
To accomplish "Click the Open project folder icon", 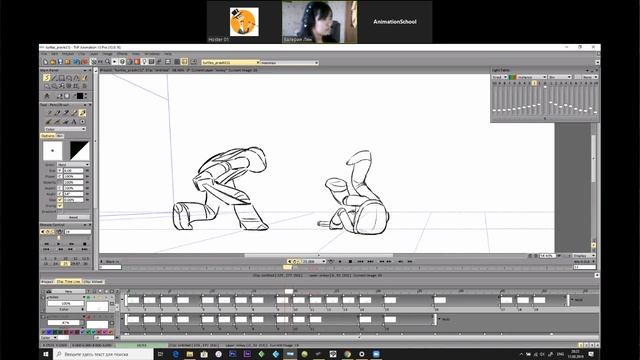I will click(53, 62).
